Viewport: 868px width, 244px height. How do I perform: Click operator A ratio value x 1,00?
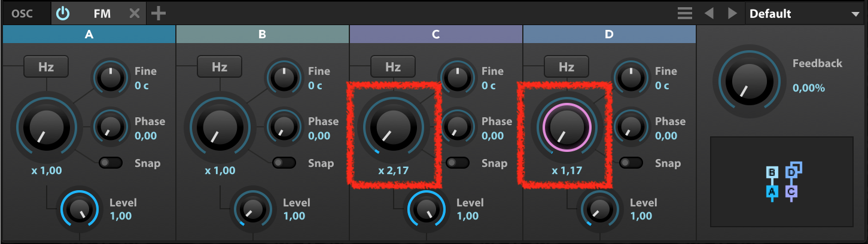(47, 170)
